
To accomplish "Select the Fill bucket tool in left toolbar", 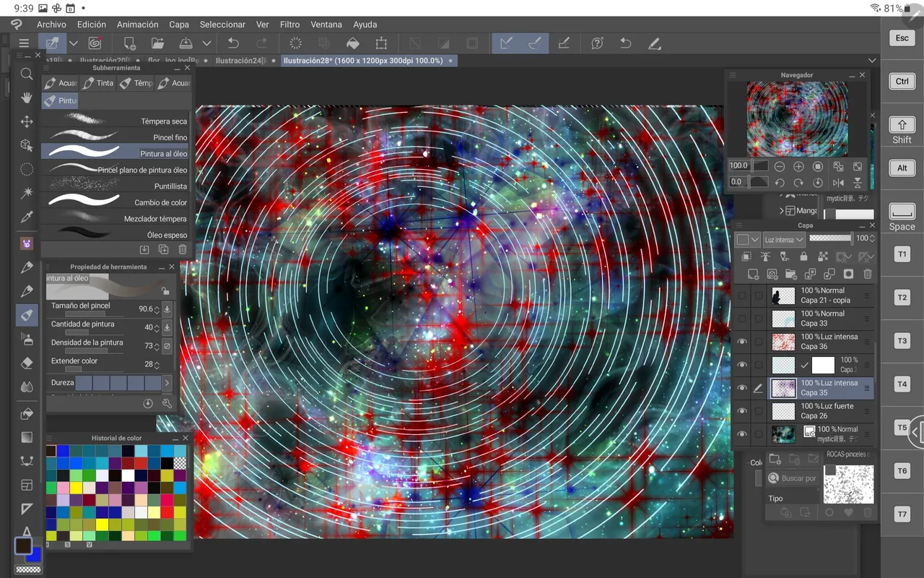I will (27, 414).
